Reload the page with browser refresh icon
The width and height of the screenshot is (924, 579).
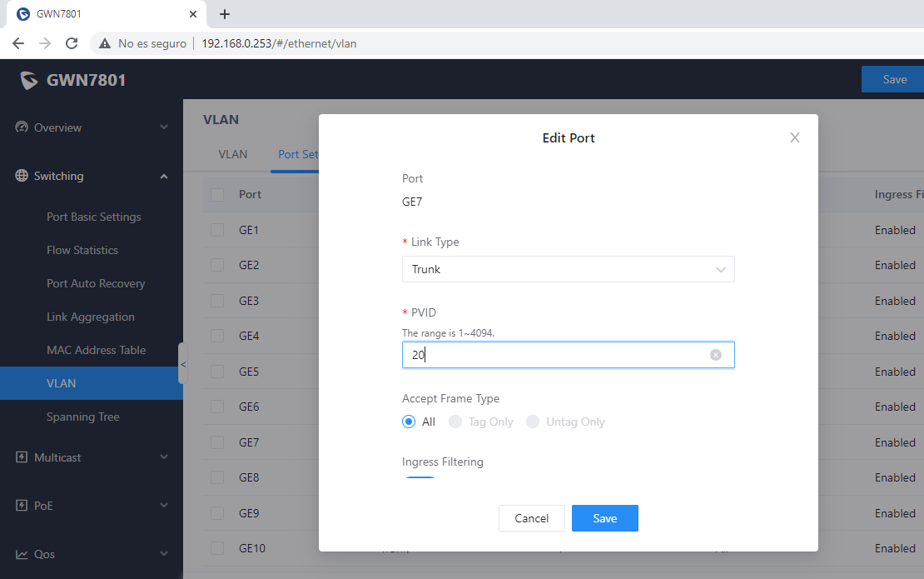pos(72,43)
